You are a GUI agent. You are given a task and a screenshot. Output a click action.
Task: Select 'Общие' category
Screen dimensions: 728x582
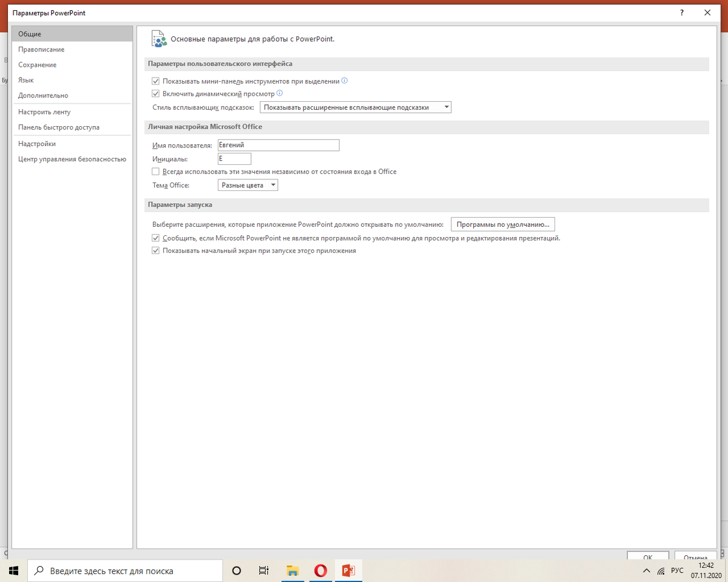click(x=72, y=34)
